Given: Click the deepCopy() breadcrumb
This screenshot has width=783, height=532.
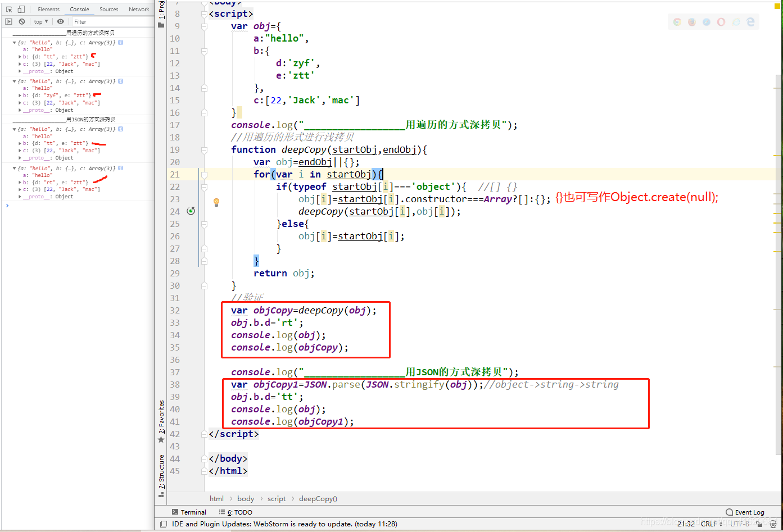Looking at the screenshot, I should (318, 499).
